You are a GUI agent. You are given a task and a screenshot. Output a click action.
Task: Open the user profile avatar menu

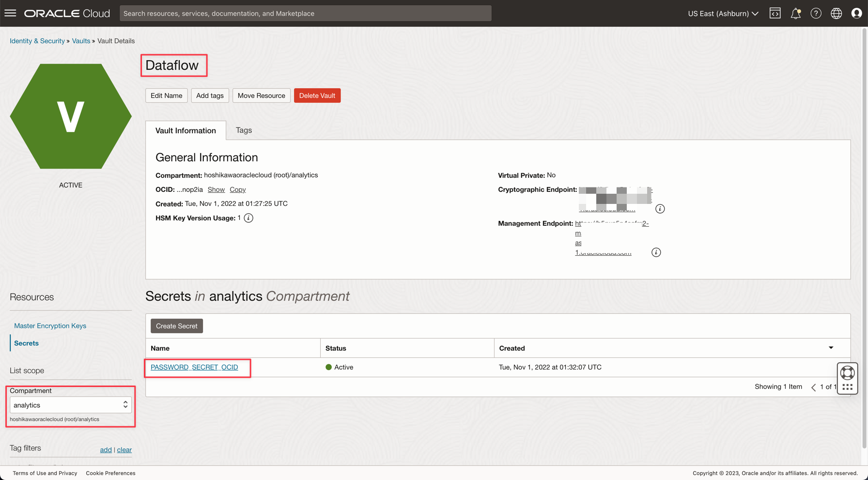[x=856, y=13]
